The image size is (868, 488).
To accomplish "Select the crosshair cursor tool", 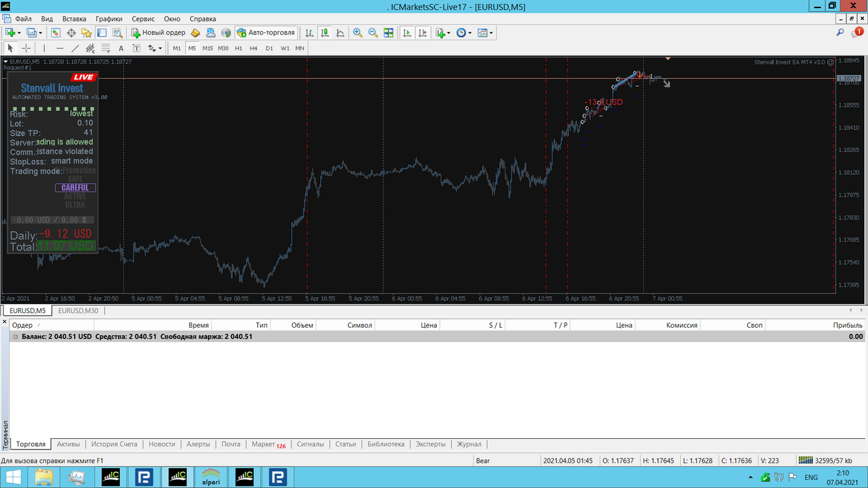I will tap(26, 48).
